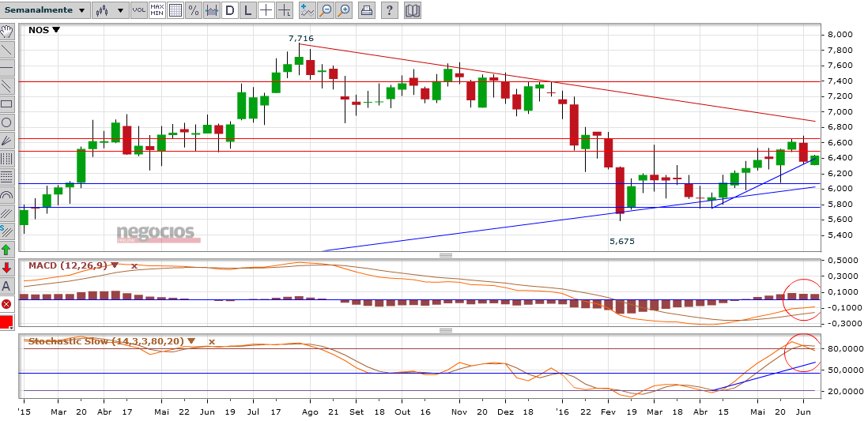Toggle the VOL volume display
This screenshot has height=421, width=868.
point(139,10)
